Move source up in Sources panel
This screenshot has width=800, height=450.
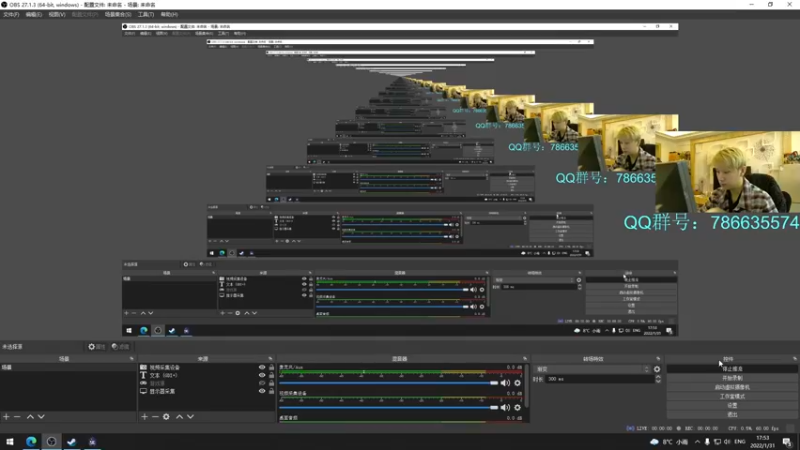tap(179, 417)
